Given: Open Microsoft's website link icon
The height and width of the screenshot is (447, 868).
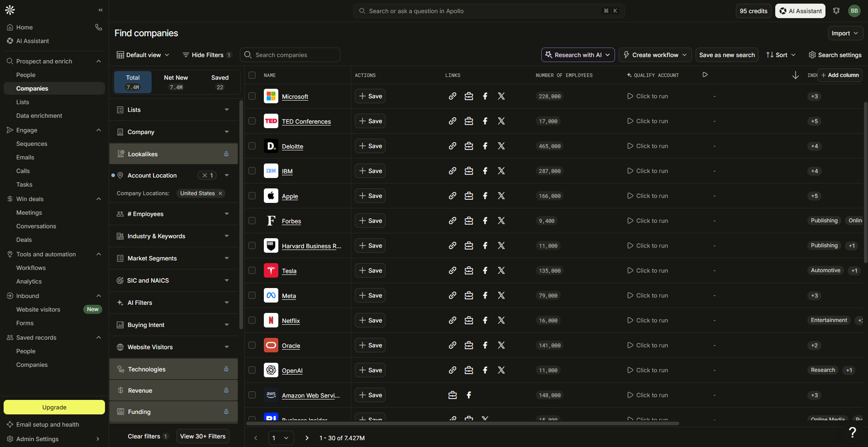Looking at the screenshot, I should (453, 96).
